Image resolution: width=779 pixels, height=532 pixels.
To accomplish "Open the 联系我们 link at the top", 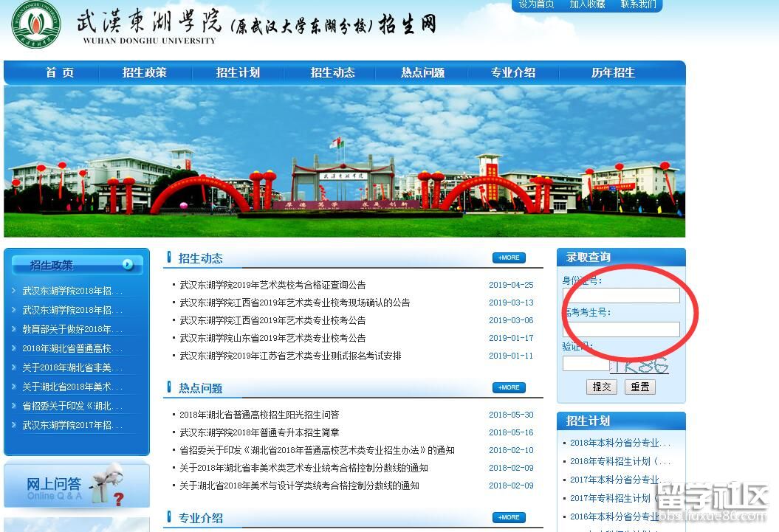I will [x=638, y=4].
